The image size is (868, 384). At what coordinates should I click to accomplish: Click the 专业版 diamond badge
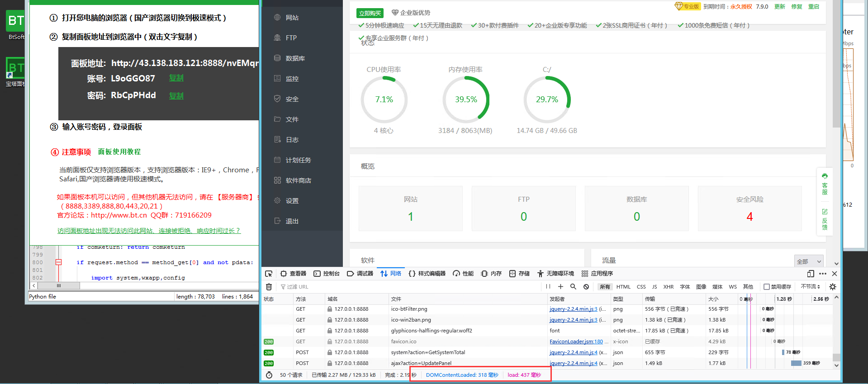click(x=687, y=6)
